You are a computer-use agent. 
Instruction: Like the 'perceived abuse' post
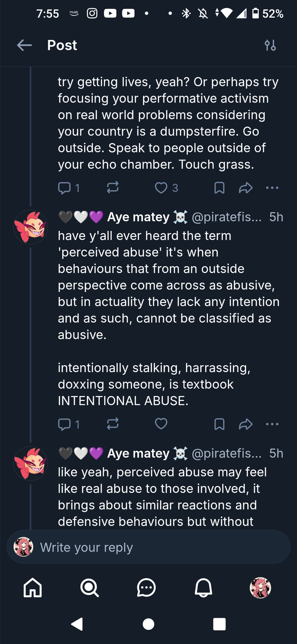point(161,424)
